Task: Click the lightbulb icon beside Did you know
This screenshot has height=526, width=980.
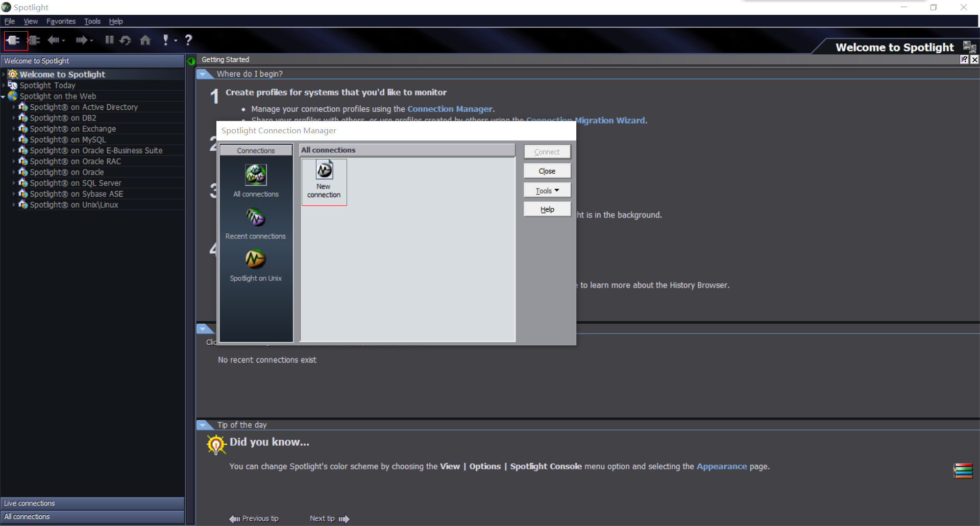Action: pyautogui.click(x=216, y=444)
